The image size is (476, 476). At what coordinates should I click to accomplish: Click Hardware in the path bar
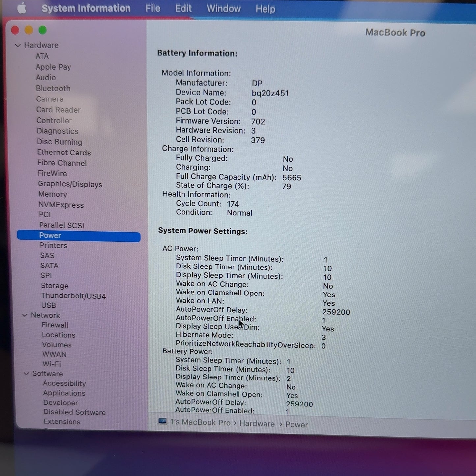[257, 424]
